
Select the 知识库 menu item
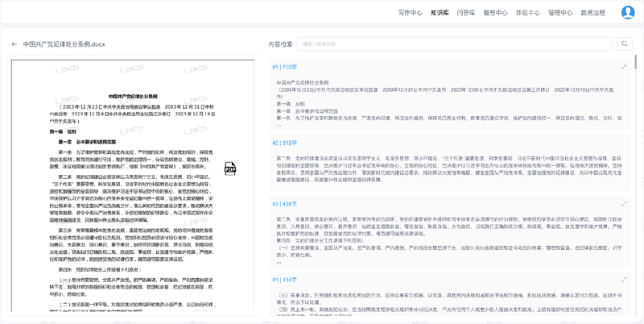[440, 13]
